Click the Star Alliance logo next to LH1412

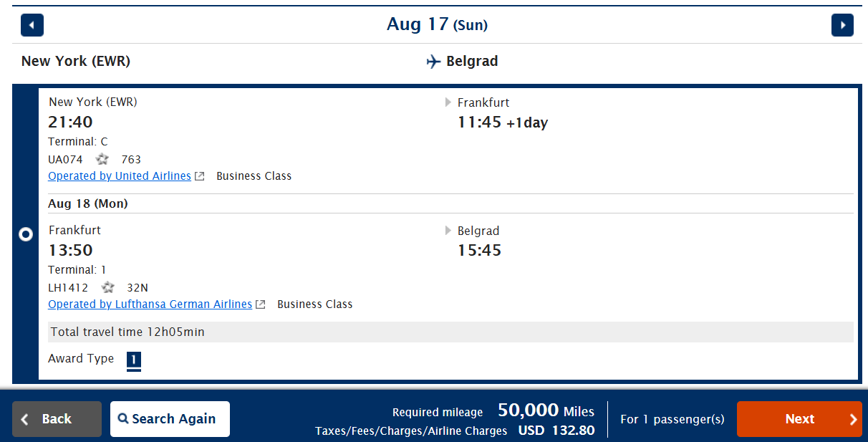[x=108, y=287]
